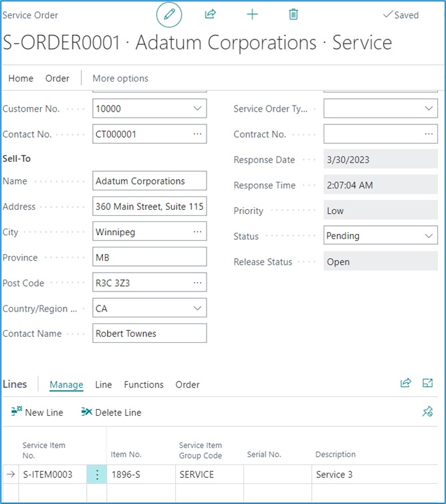Click the Address input field
The image size is (446, 504).
coord(149,207)
